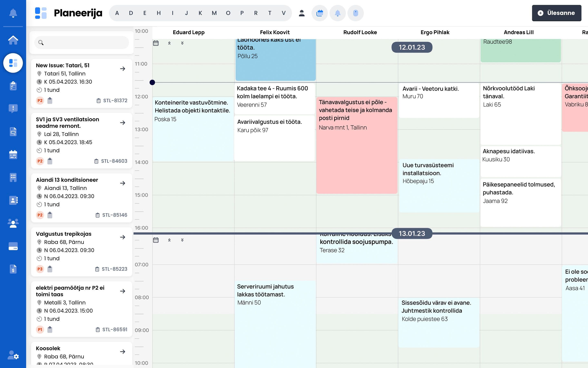Expand down chevrons for 12.01.23 day

[x=182, y=43]
